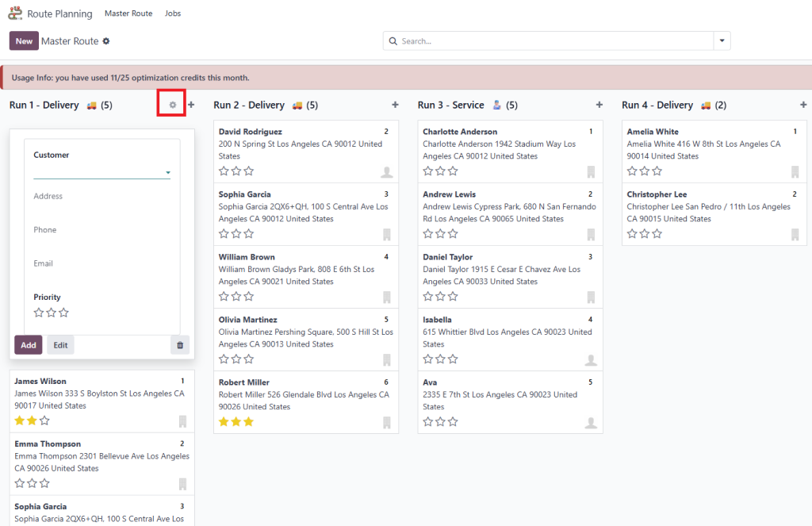Viewport: 812px width, 526px height.
Task: Open the Customer dropdown in the form
Action: (167, 172)
